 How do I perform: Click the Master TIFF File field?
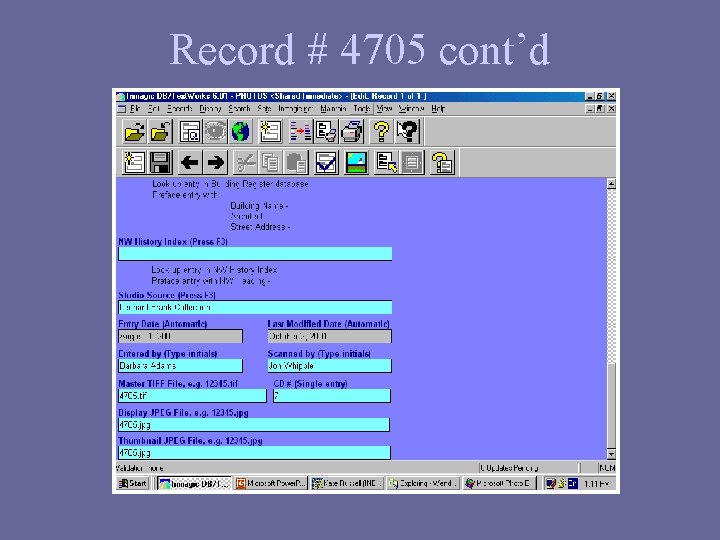(x=192, y=396)
